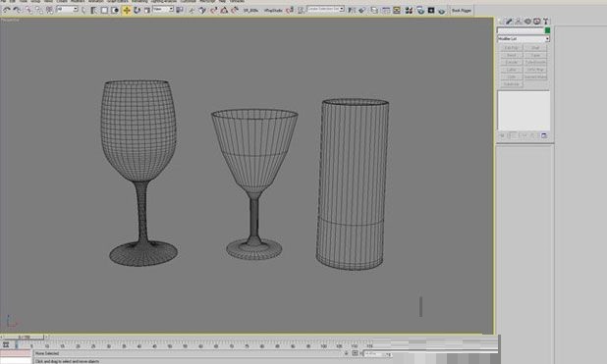Open the Named Selection Sets dropdown
This screenshot has height=364, width=607.
coord(325,9)
